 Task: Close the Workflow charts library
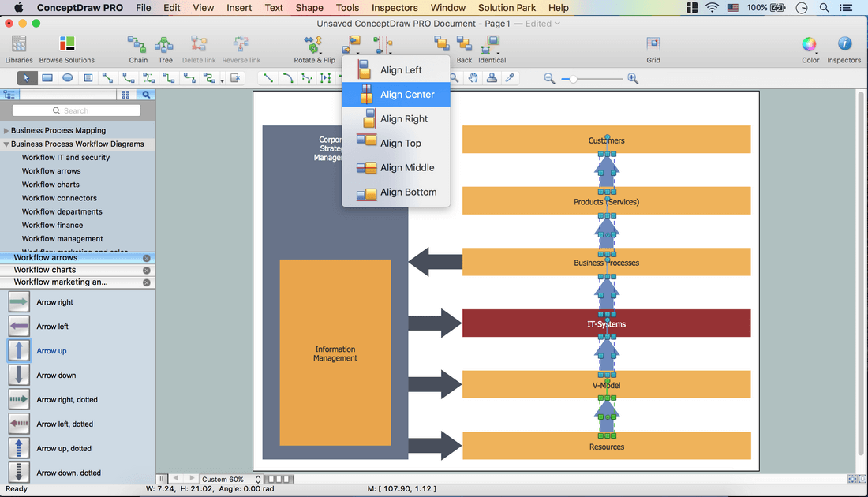(x=147, y=271)
